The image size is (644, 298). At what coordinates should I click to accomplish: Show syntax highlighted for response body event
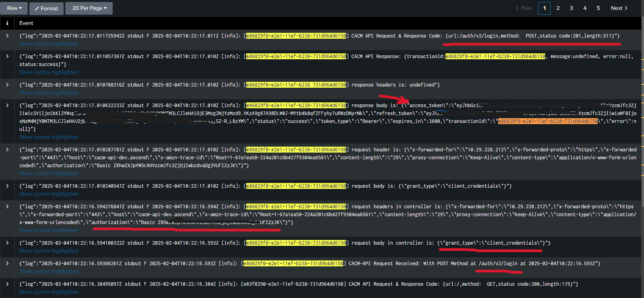(49, 137)
